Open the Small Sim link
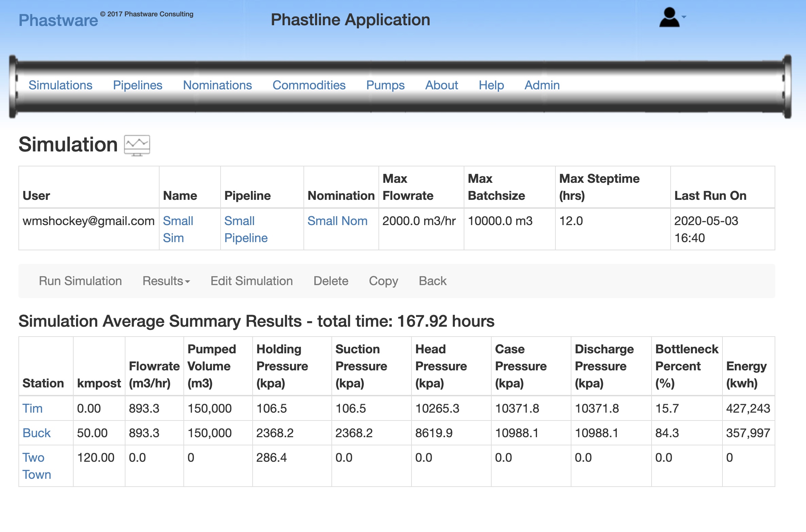Screen dimensions: 806x532 [178, 229]
